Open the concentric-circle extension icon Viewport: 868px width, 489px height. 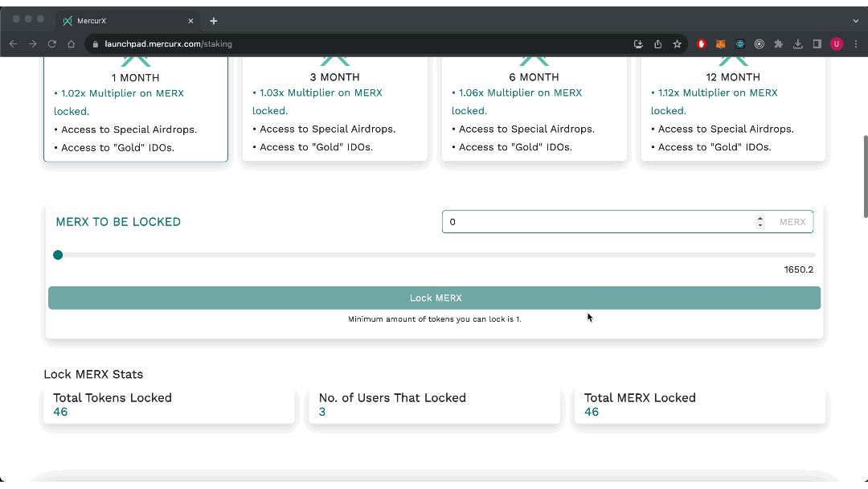pos(759,44)
